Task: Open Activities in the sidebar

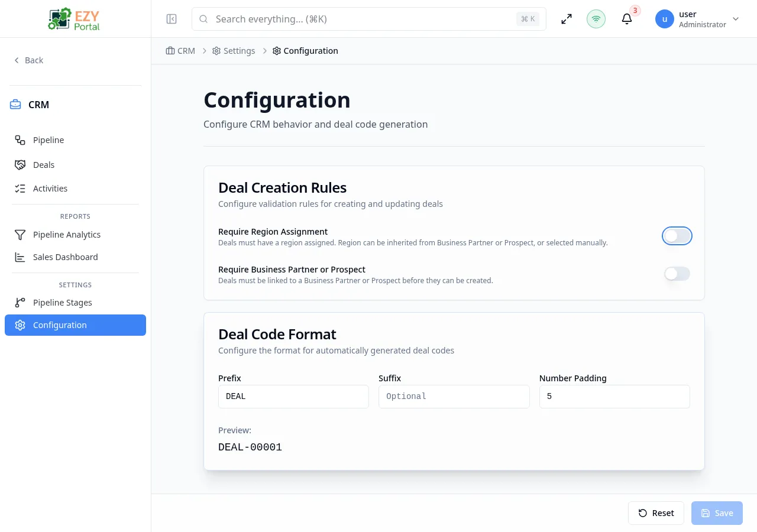Action: click(75, 189)
